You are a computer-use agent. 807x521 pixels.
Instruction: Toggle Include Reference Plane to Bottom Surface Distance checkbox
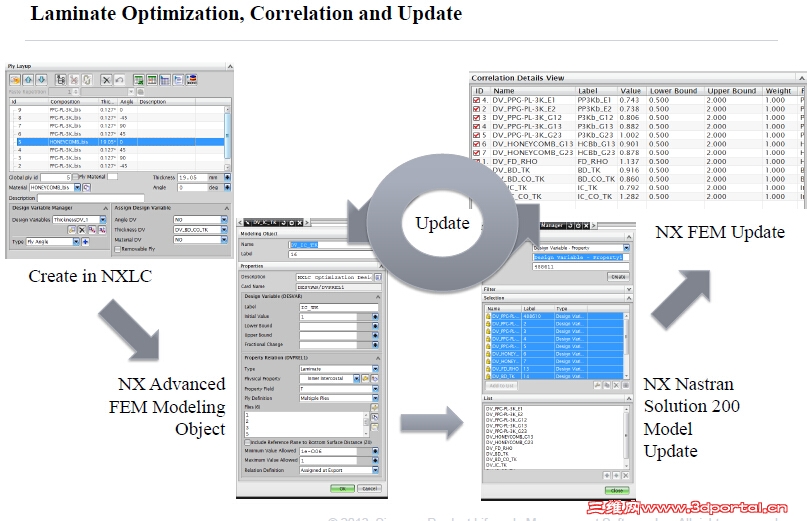tap(247, 442)
